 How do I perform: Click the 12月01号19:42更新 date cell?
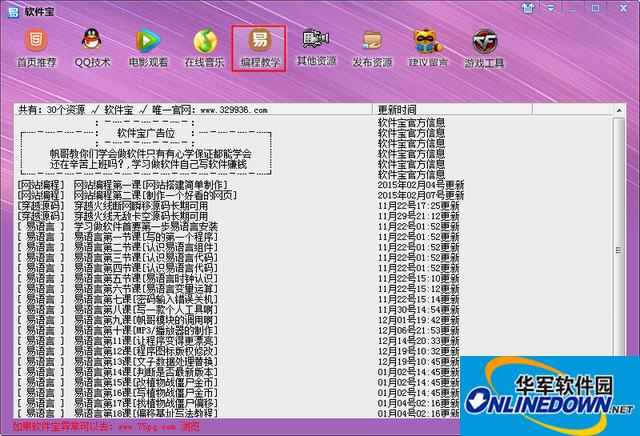coord(418,320)
